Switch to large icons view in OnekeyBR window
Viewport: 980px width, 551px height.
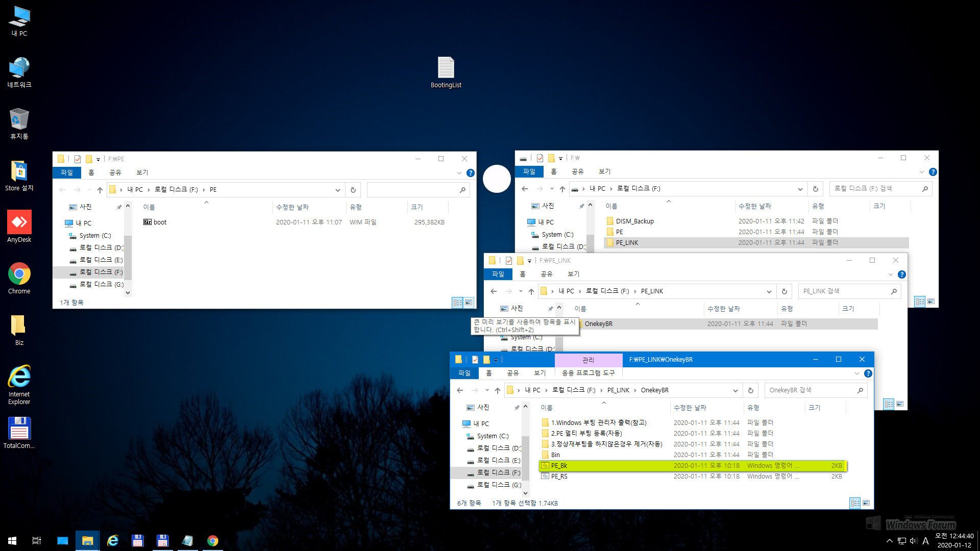(866, 503)
